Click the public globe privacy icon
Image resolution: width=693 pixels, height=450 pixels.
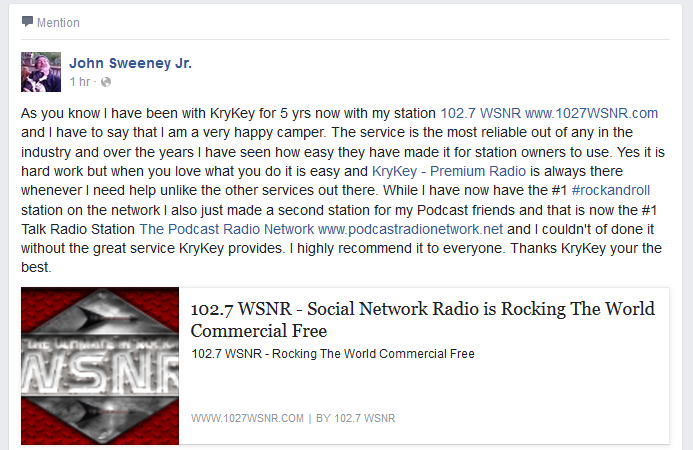pyautogui.click(x=106, y=82)
